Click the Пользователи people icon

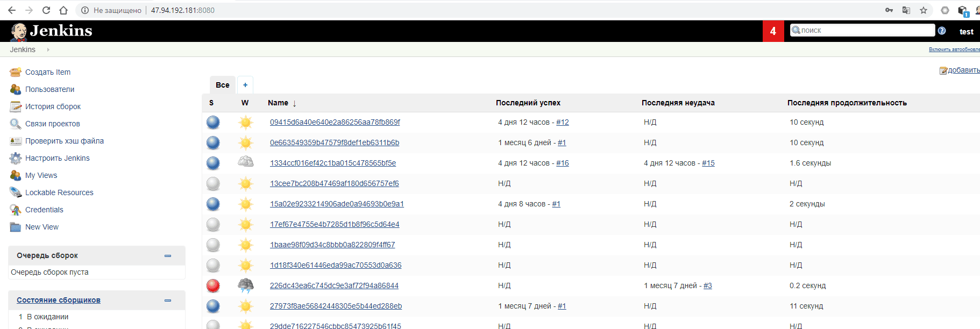coord(16,89)
